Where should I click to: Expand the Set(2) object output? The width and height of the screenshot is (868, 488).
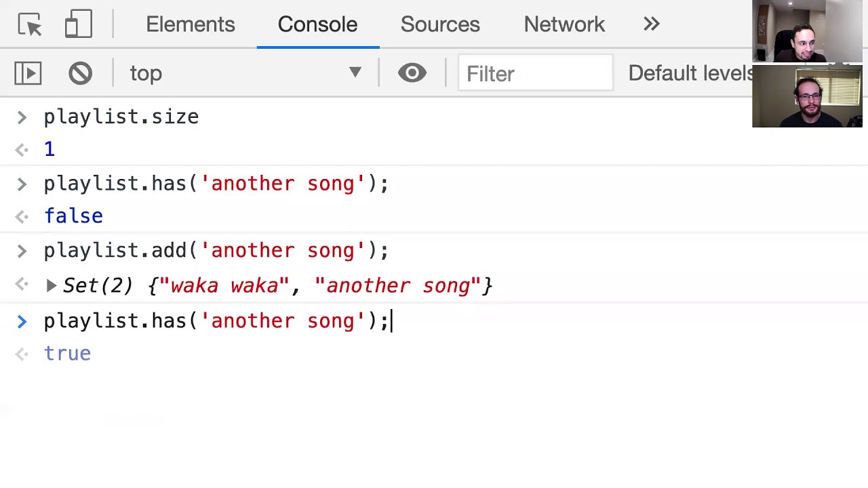tap(52, 286)
